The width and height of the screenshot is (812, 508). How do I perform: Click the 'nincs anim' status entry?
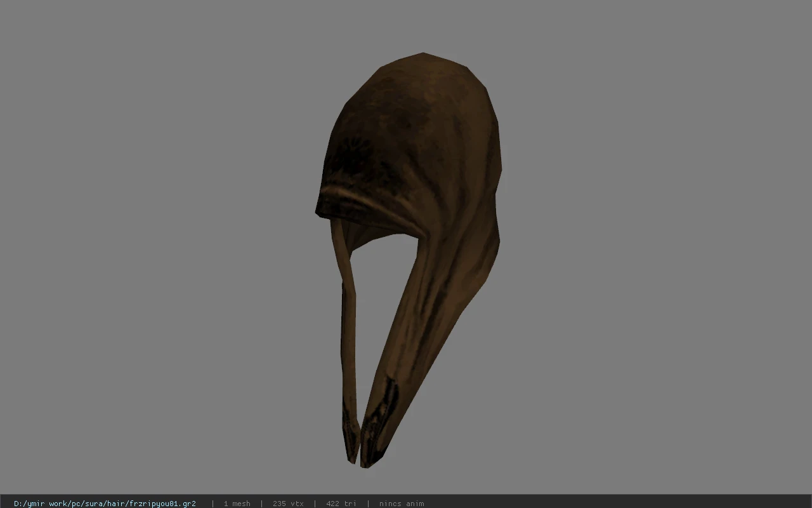[x=402, y=504]
